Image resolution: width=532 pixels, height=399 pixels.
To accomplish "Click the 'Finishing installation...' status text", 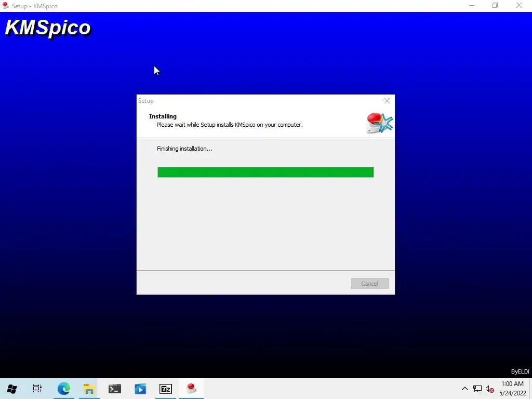I will coord(184,149).
